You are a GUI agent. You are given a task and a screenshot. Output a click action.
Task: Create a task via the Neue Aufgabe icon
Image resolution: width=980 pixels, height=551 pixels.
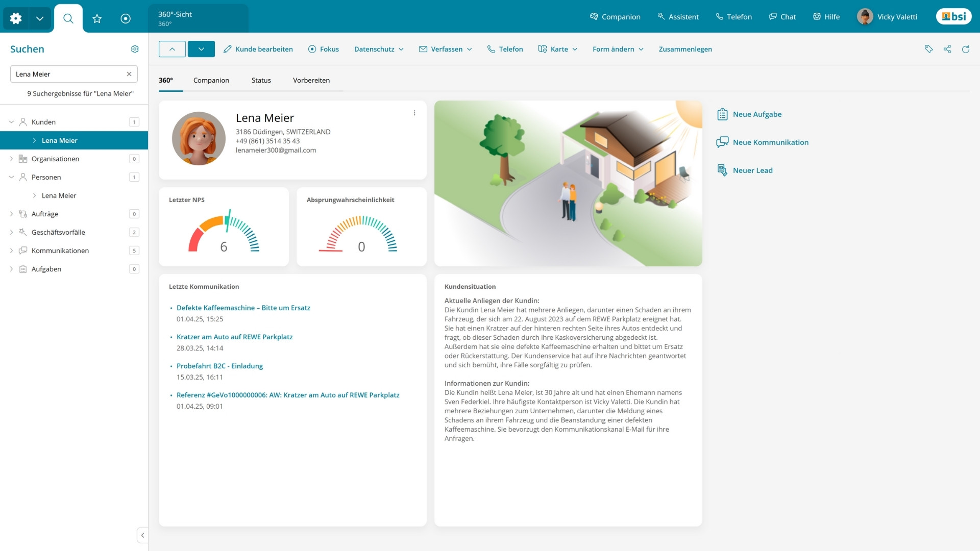coord(722,114)
